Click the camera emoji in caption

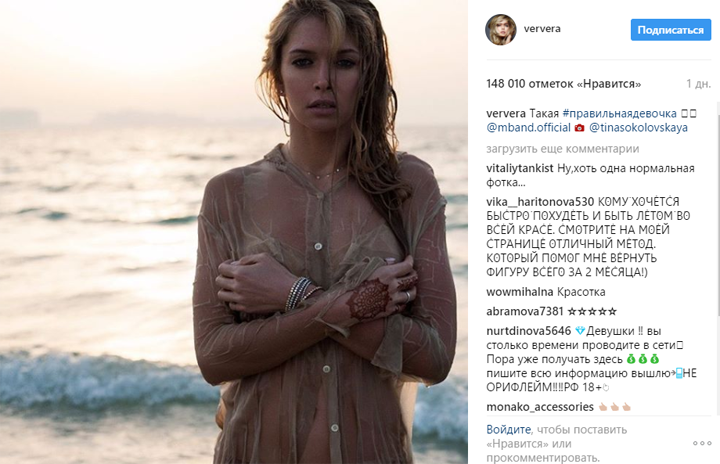tap(579, 128)
